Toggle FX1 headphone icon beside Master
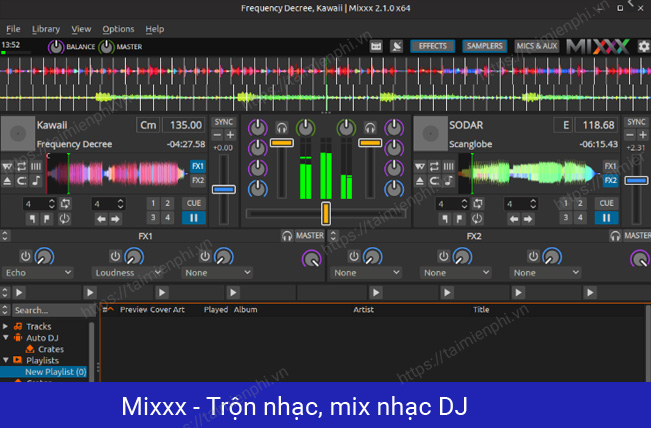 pyautogui.click(x=287, y=236)
